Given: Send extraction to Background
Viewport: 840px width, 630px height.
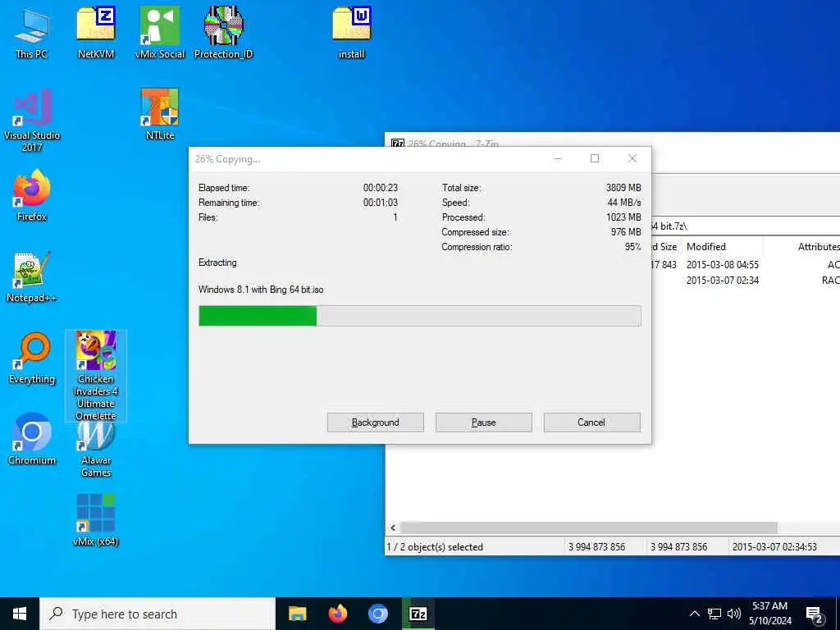Looking at the screenshot, I should tap(376, 422).
